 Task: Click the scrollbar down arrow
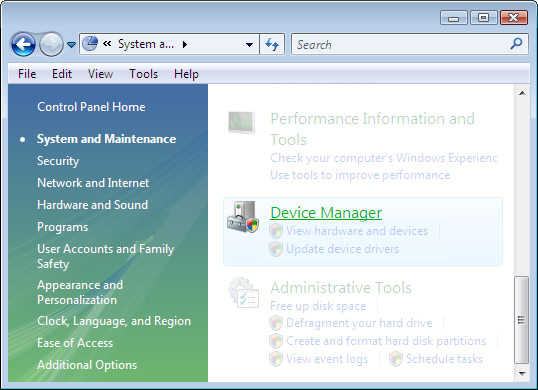click(x=522, y=374)
